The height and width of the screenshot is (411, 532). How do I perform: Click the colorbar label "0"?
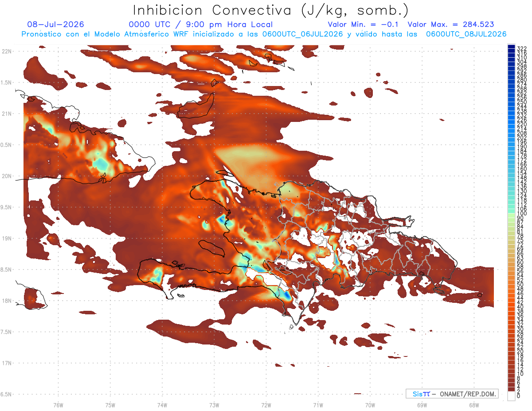point(519,396)
